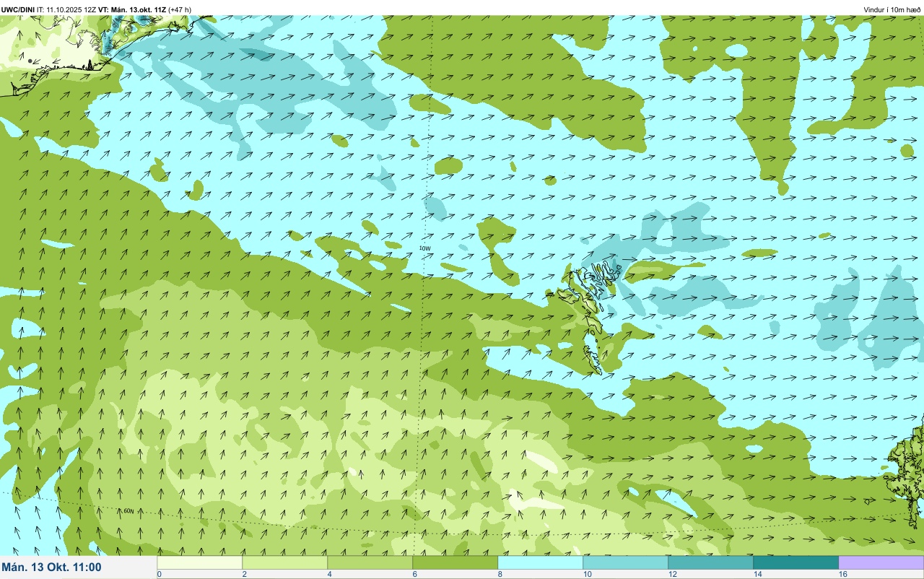Click the 2–4 m/s light green legend swatch
This screenshot has height=579, width=924.
tap(285, 562)
